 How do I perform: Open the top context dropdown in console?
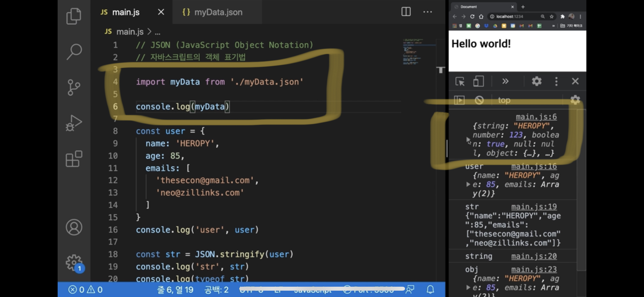pos(504,100)
